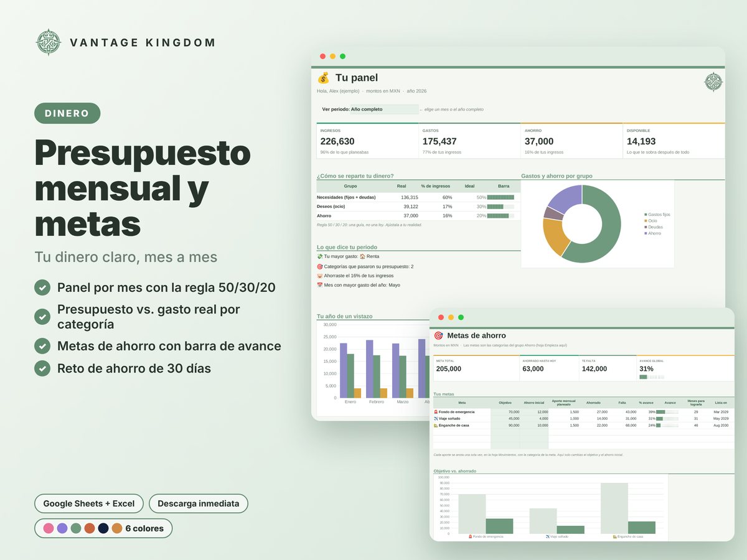The width and height of the screenshot is (747, 560).
Task: Click the Lista en date Mar 2029
Action: point(721,412)
